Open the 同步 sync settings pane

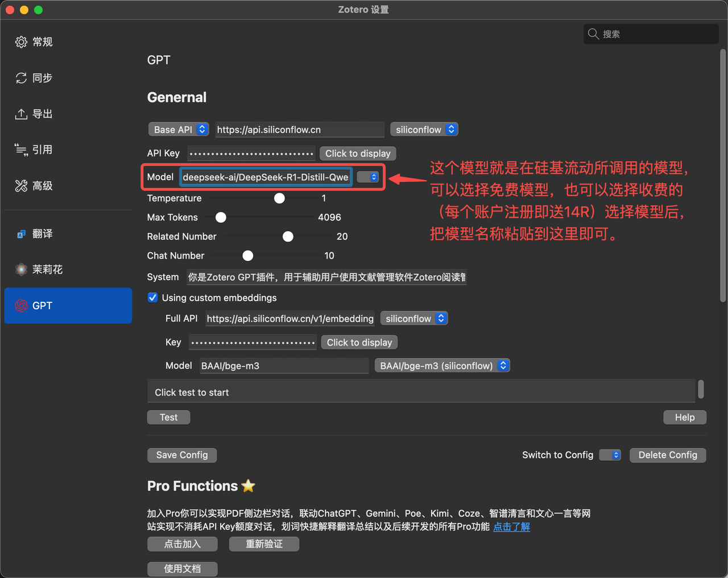68,78
